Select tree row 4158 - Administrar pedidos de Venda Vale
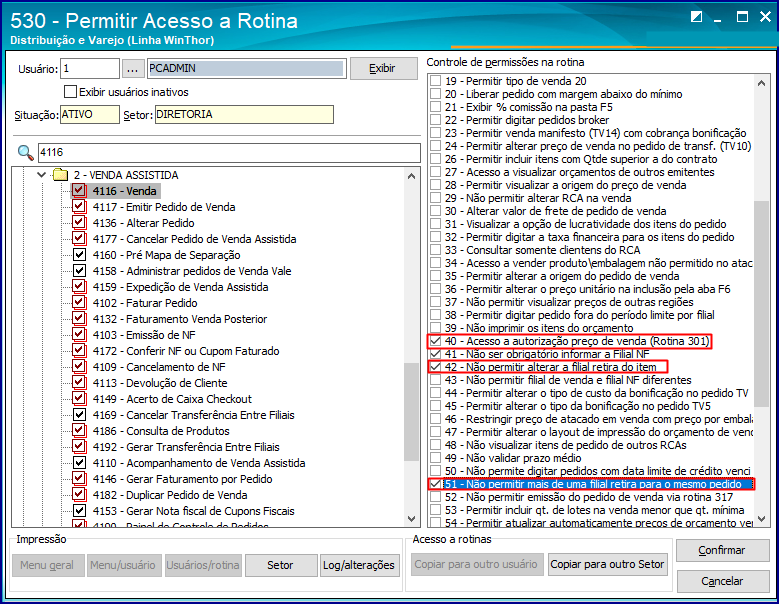779x604 pixels. tap(192, 271)
